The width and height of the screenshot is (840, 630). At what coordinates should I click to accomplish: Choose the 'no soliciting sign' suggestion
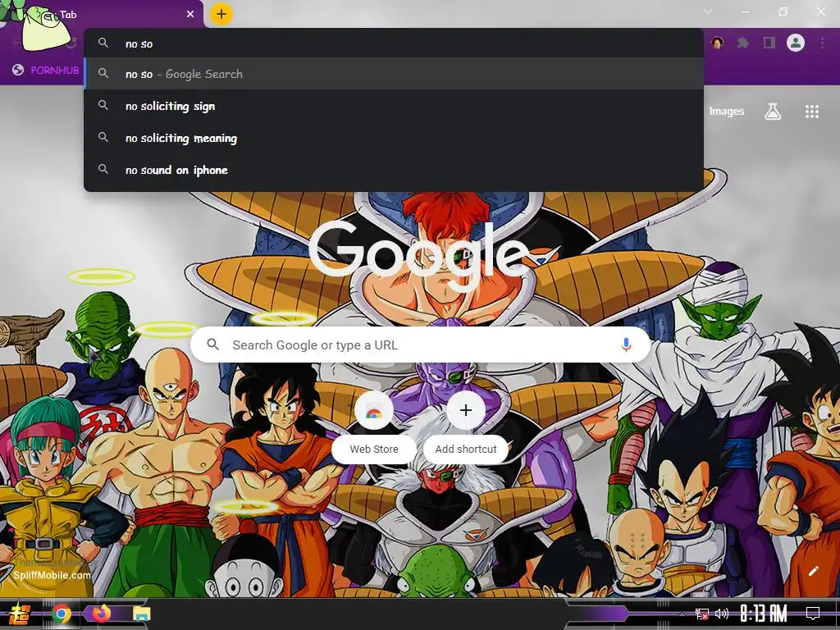pyautogui.click(x=394, y=106)
